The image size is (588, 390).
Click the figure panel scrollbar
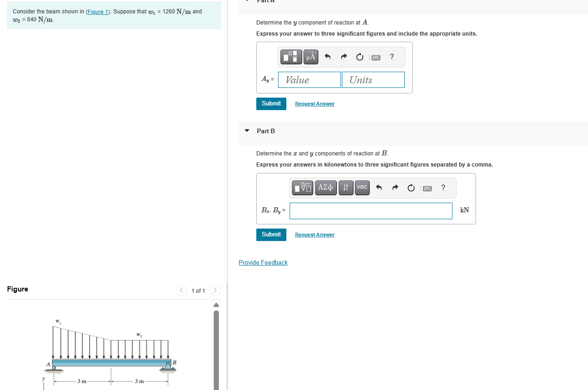pyautogui.click(x=216, y=350)
